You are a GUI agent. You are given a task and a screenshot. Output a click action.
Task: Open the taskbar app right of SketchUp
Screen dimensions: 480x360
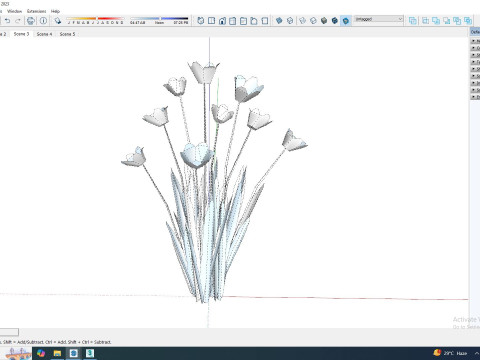pyautogui.click(x=90, y=353)
